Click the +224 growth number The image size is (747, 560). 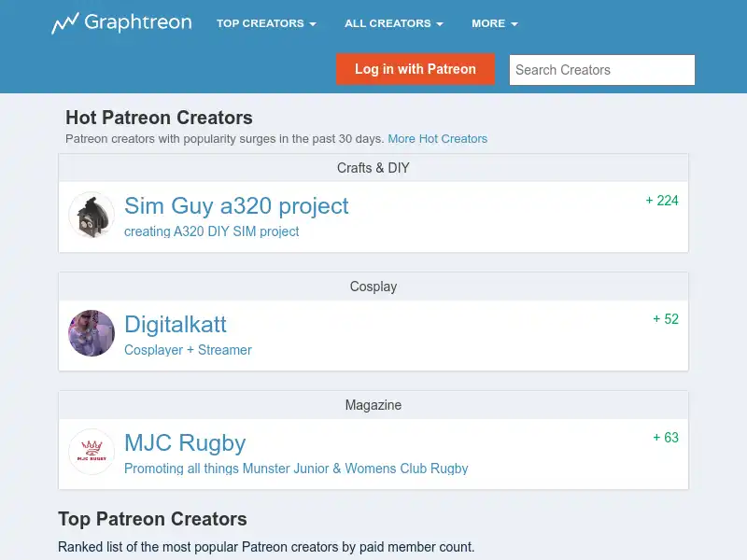point(662,201)
